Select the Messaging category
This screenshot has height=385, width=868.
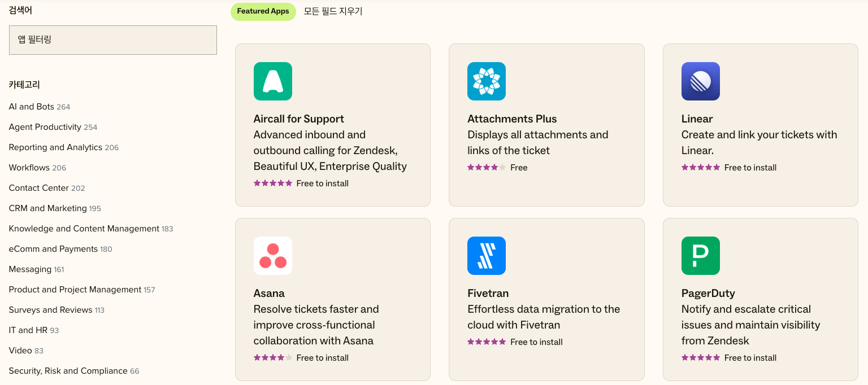(x=31, y=269)
